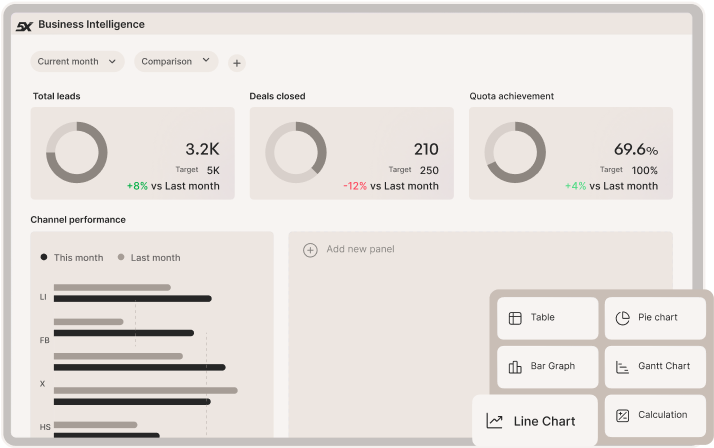Click the FB channel label
The width and height of the screenshot is (714, 448).
44,340
